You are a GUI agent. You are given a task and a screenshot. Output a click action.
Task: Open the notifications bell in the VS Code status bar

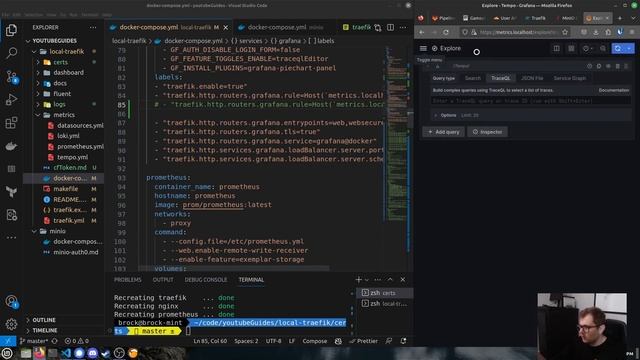click(403, 341)
